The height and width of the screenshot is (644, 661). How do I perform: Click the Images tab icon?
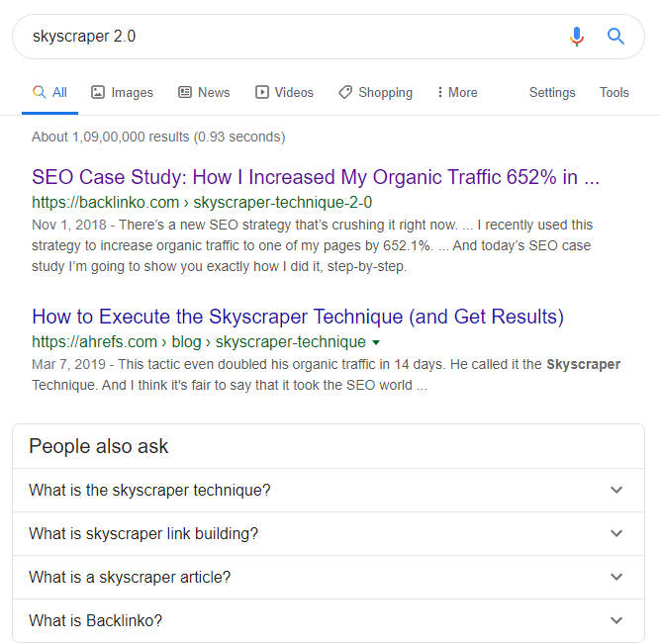(98, 92)
